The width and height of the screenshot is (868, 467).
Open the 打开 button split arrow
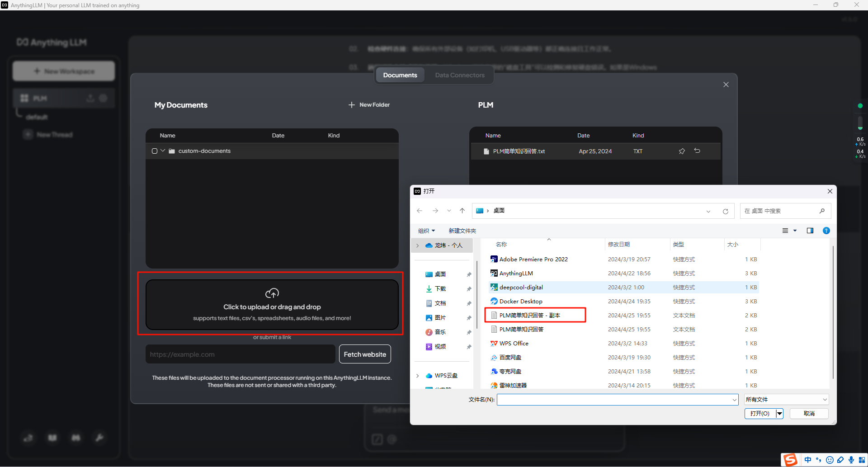click(x=779, y=414)
